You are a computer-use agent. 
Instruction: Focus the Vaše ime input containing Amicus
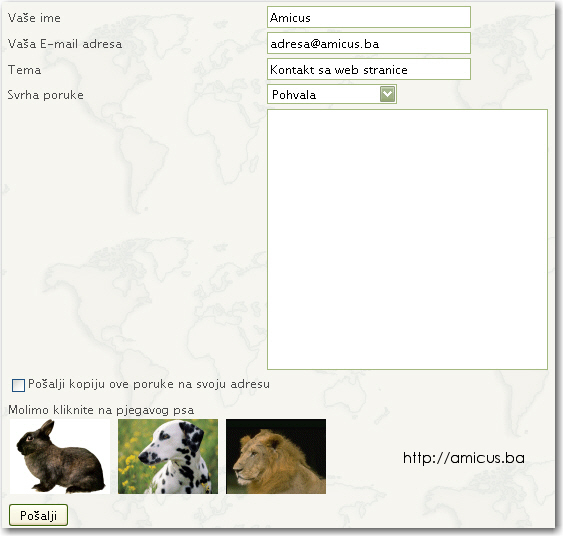[x=369, y=17]
